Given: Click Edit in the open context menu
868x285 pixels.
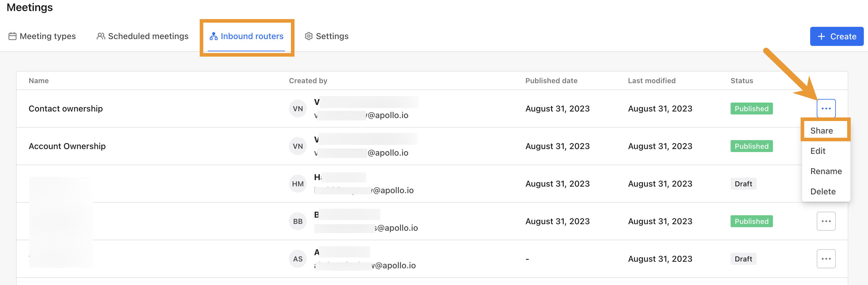Looking at the screenshot, I should (x=818, y=151).
